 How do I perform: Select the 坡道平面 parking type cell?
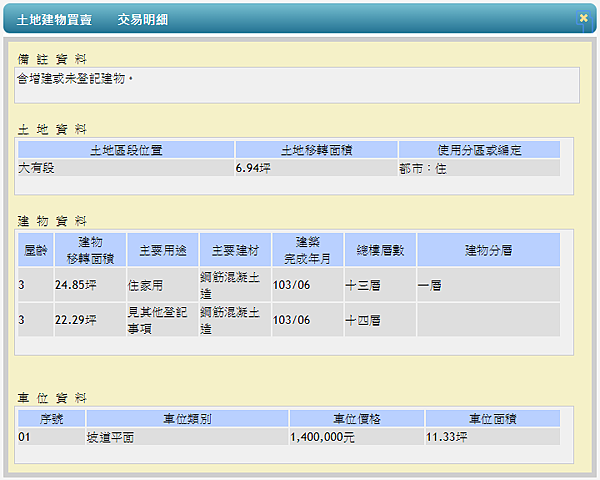187,436
